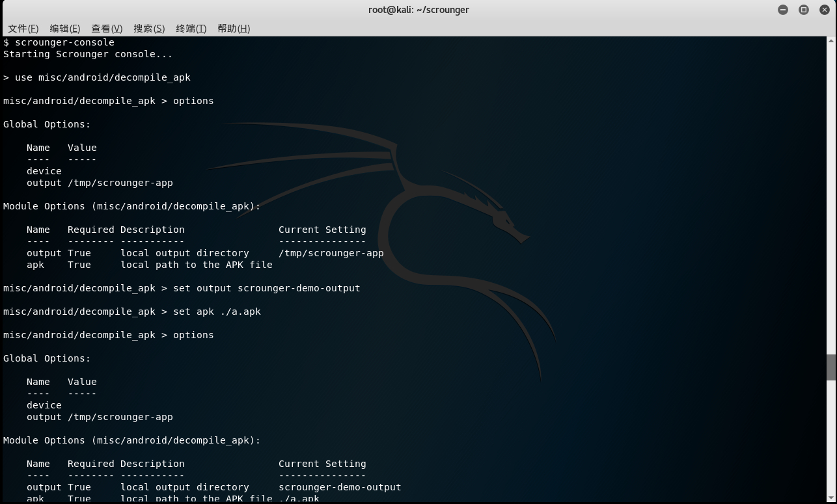Close the terminal window
Viewport: 837px width, 504px height.
[x=825, y=10]
